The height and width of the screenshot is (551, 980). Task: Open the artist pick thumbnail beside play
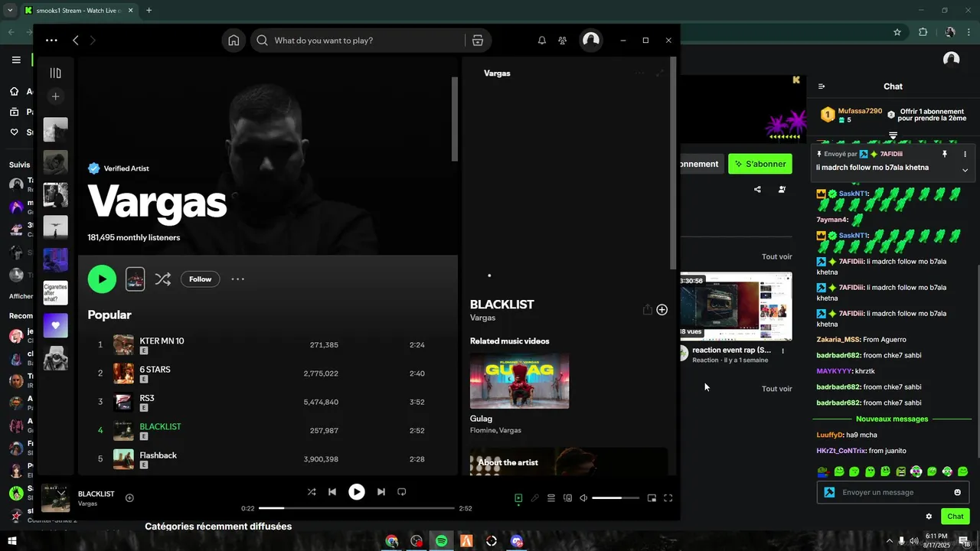(x=135, y=279)
